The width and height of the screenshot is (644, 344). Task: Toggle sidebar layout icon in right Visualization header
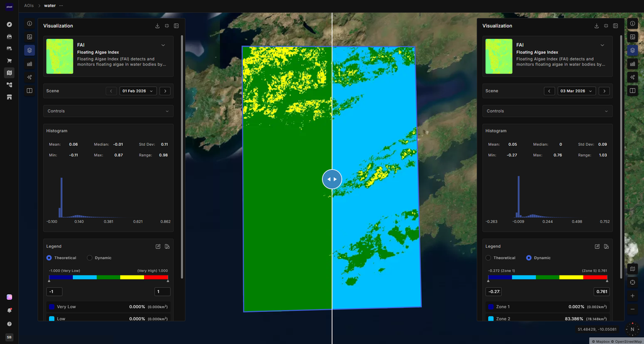point(615,26)
